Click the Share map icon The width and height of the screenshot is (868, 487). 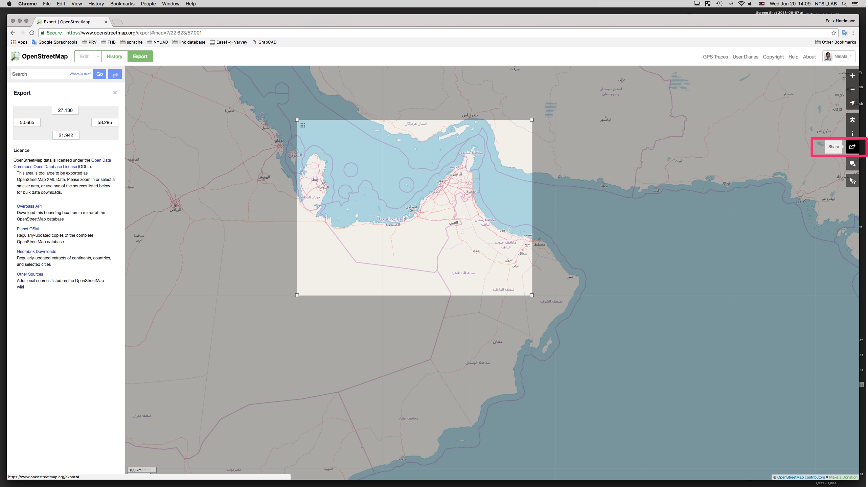click(x=852, y=147)
